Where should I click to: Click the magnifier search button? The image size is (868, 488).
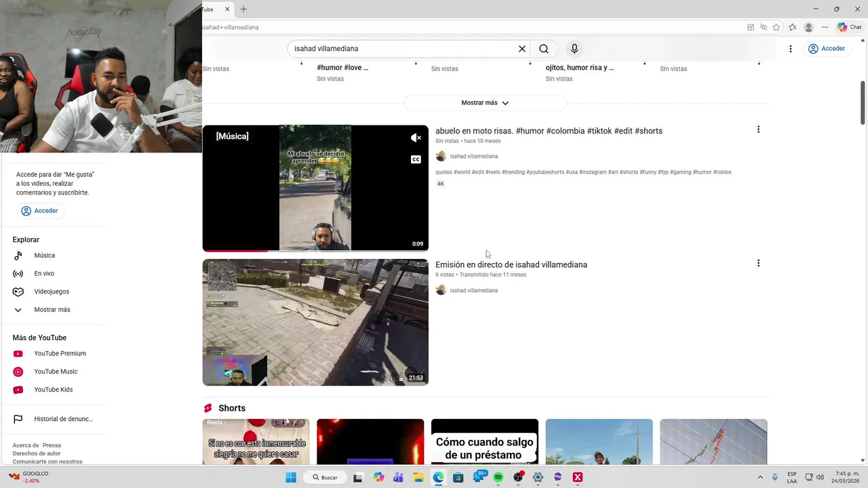544,49
